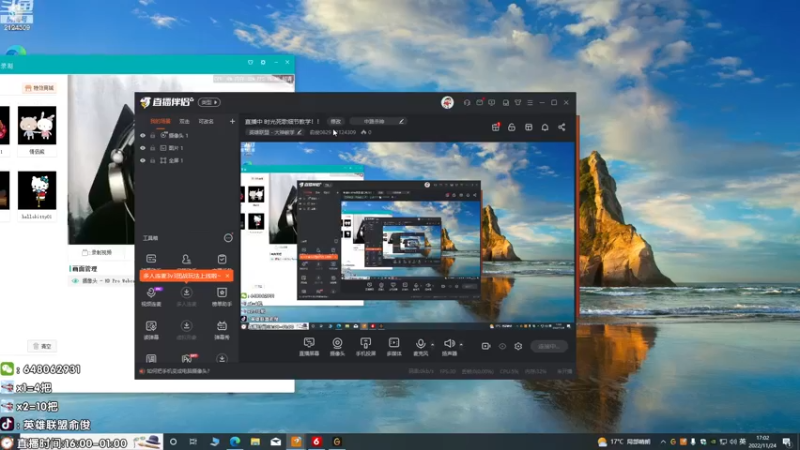
Task: Open the microphone tool with purple badge
Action: pyautogui.click(x=152, y=296)
